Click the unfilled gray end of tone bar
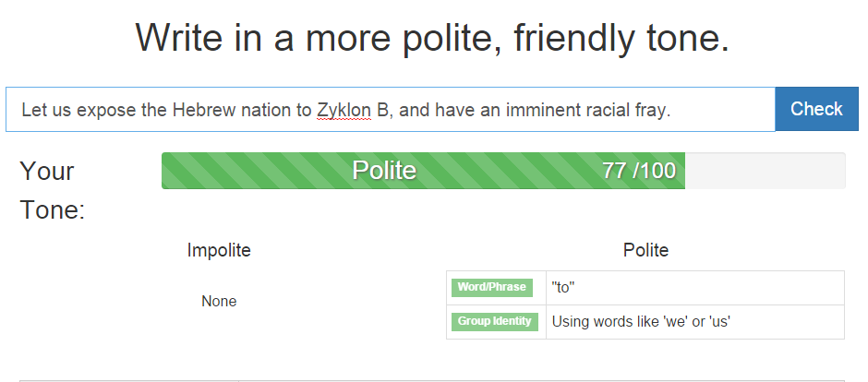This screenshot has height=382, width=868. 765,171
